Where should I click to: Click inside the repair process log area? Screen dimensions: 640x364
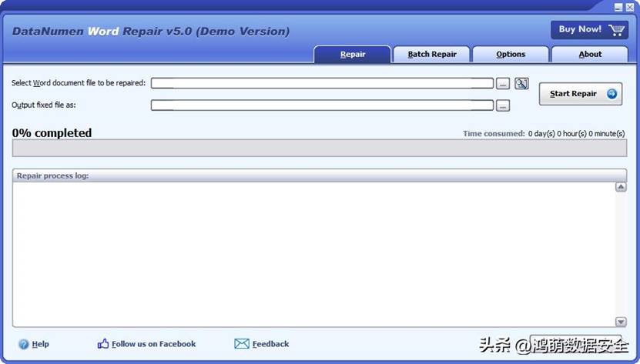313,254
